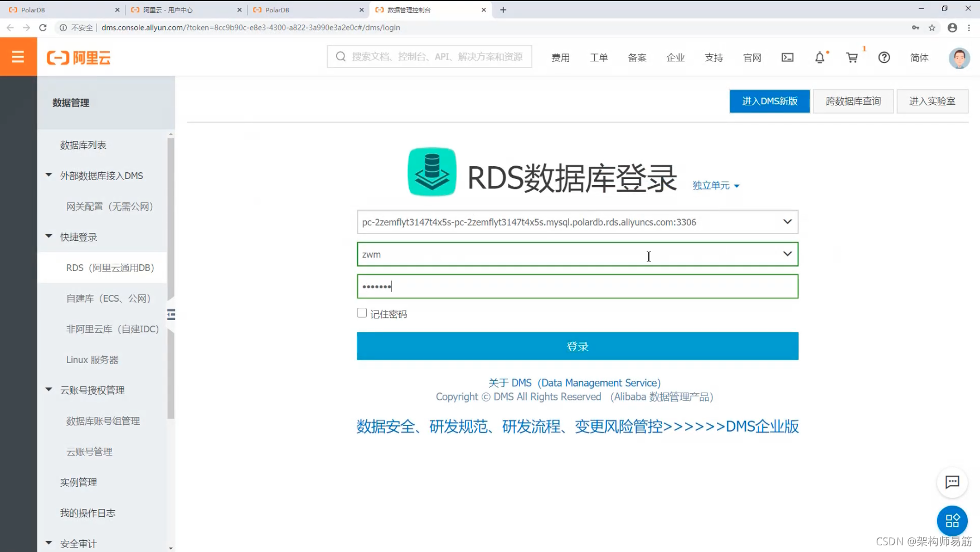Enable the 记住密码 checkbox
Viewport: 980px width, 552px height.
point(362,313)
